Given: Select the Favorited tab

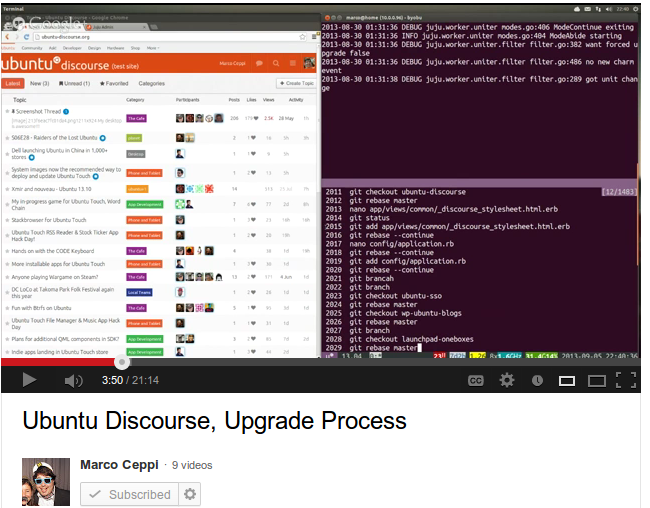Looking at the screenshot, I should (x=114, y=83).
